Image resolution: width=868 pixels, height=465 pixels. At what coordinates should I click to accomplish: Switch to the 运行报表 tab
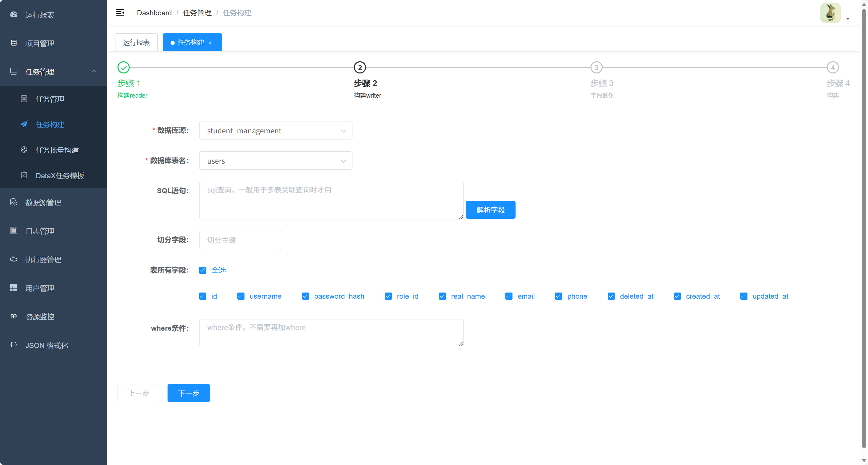pos(136,43)
